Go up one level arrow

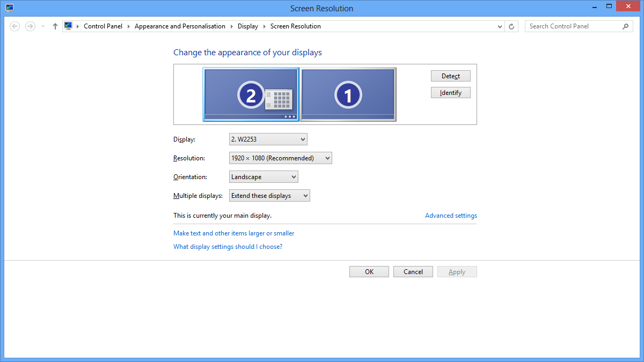(x=55, y=26)
